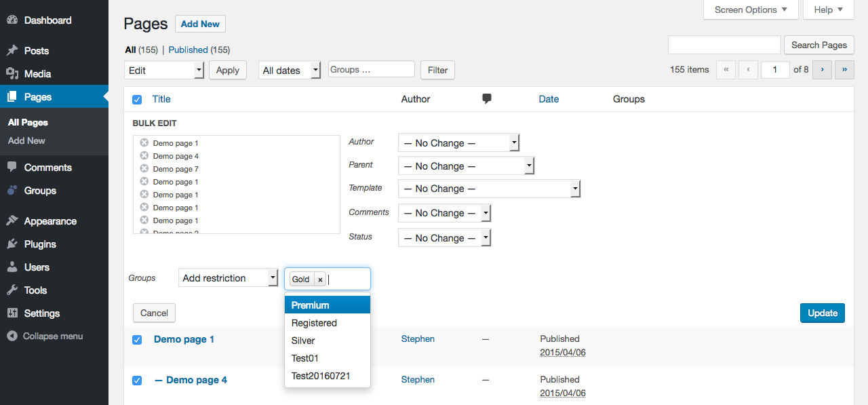Open the Dashboard icon in sidebar
The image size is (868, 405).
(x=12, y=20)
